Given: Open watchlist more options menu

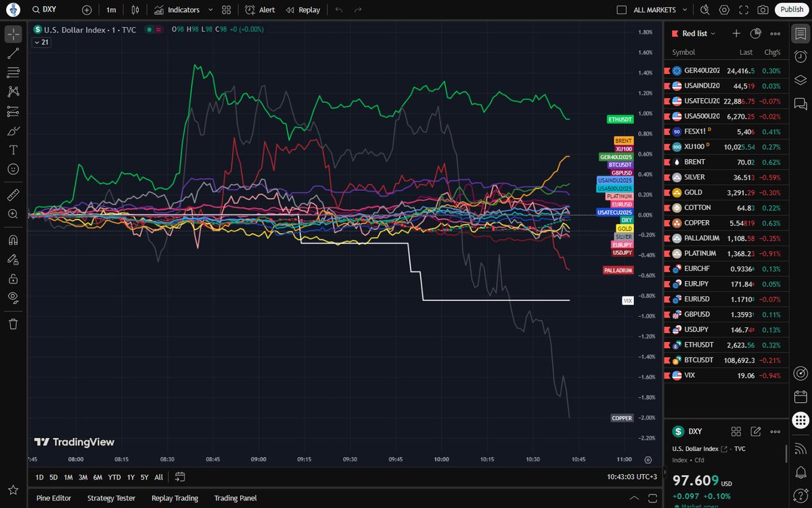Looking at the screenshot, I should point(775,33).
